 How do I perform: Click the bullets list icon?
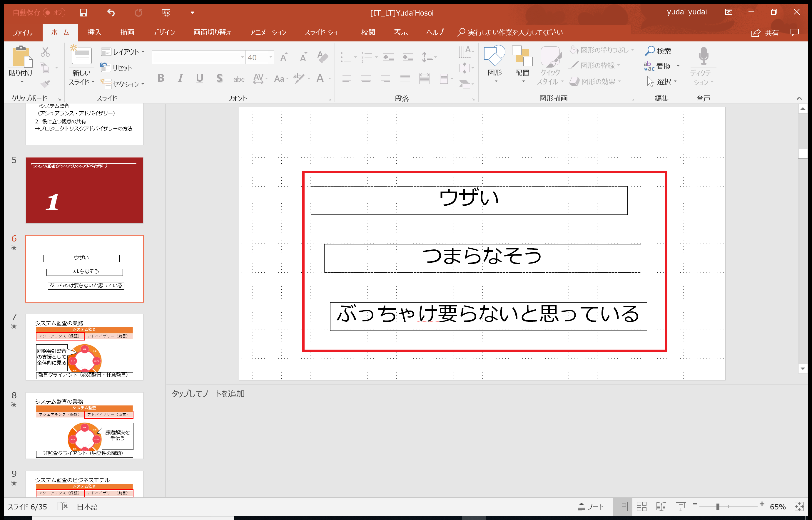346,57
